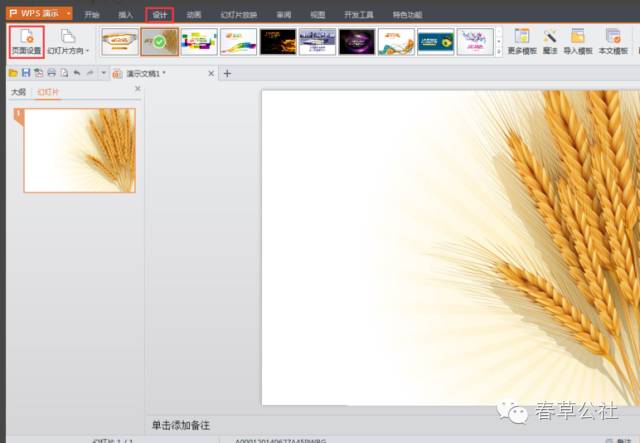
Task: Click the main slide canvas
Action: (x=451, y=247)
